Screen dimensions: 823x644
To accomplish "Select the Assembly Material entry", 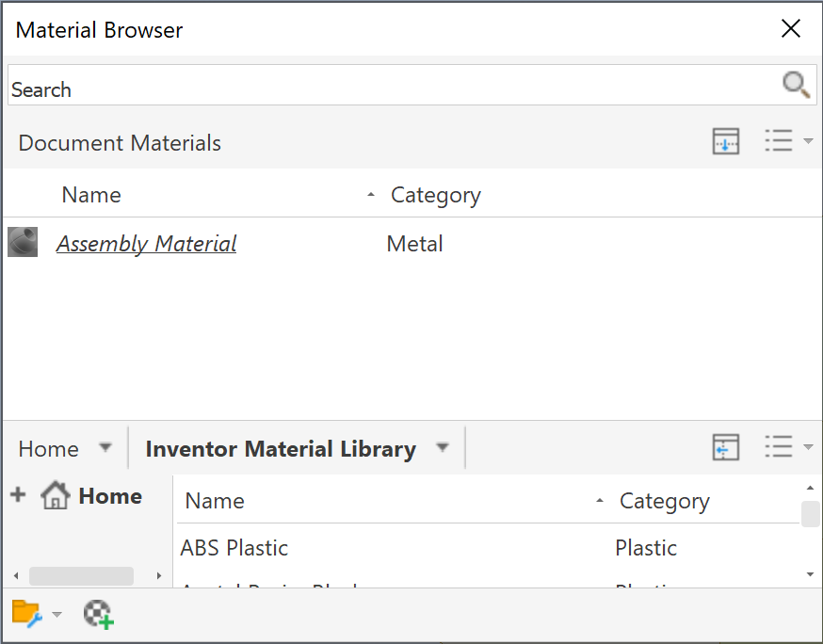I will point(146,243).
